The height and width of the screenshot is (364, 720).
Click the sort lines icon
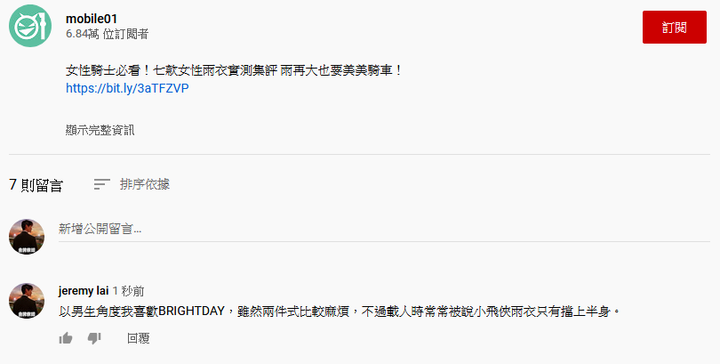pyautogui.click(x=101, y=185)
